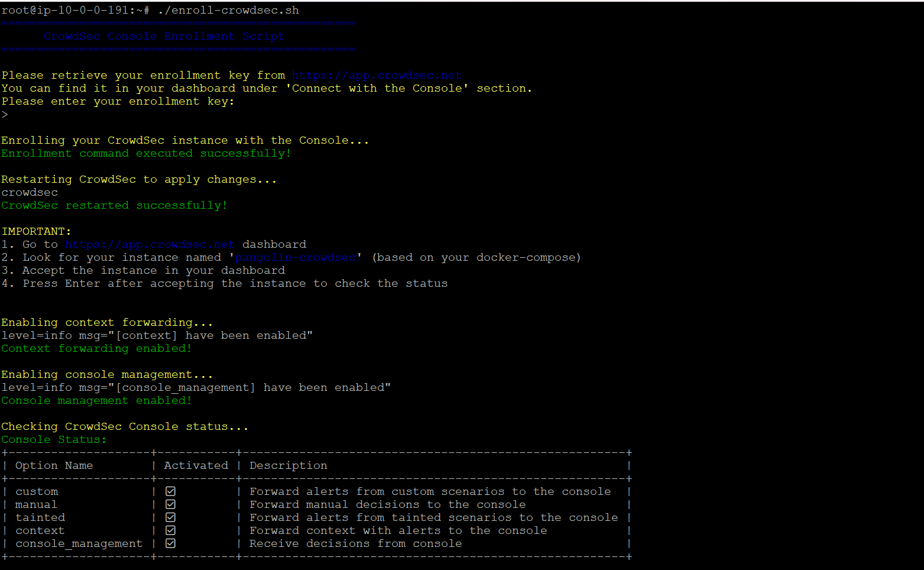
Task: Open the app.crowdsec.net link after 'enrollment key from'
Action: pyautogui.click(x=377, y=75)
